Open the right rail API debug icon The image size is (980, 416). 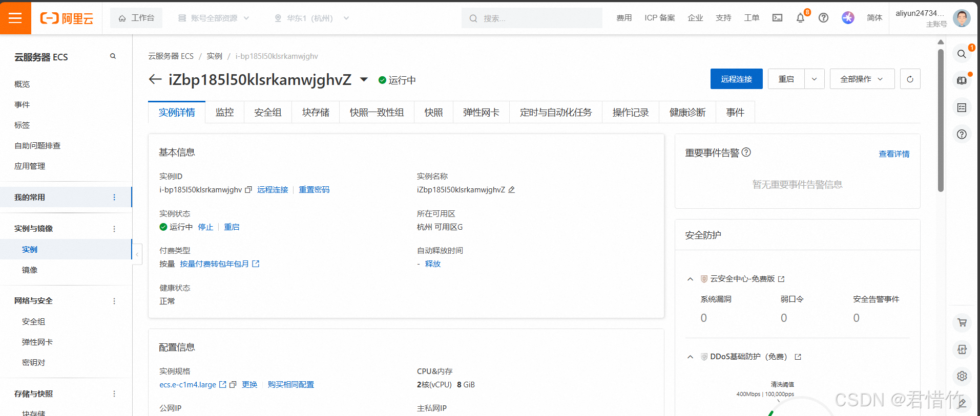962,349
